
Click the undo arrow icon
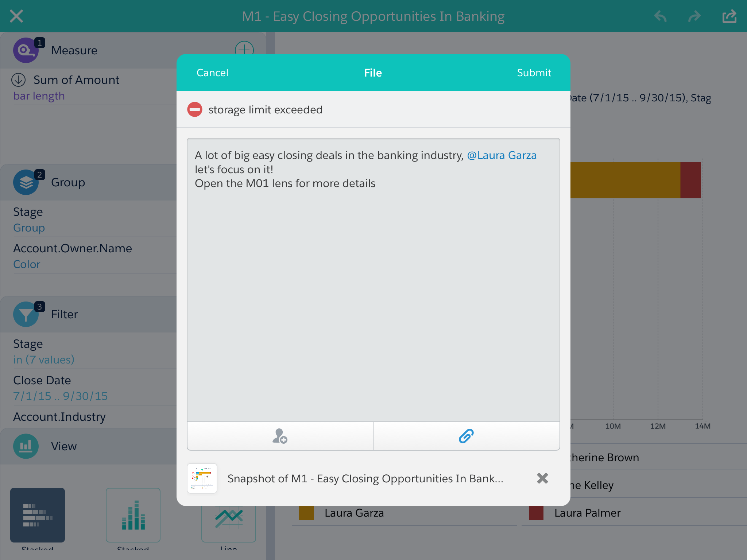tap(661, 16)
